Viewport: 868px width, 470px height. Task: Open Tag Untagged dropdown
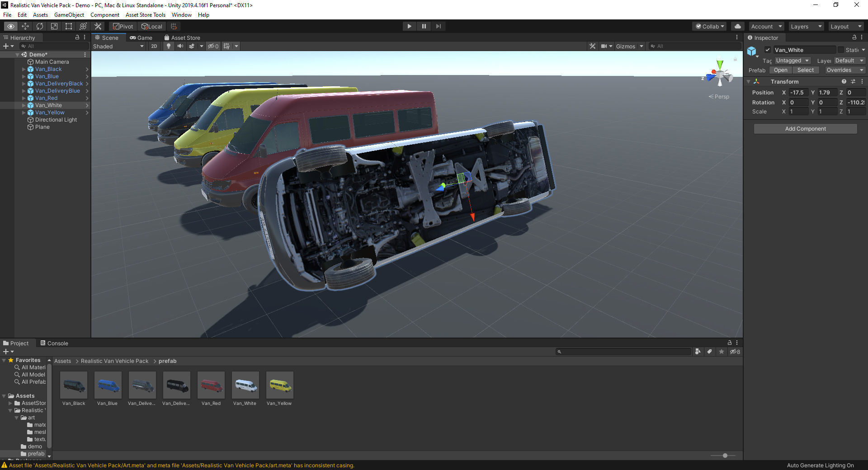[793, 61]
